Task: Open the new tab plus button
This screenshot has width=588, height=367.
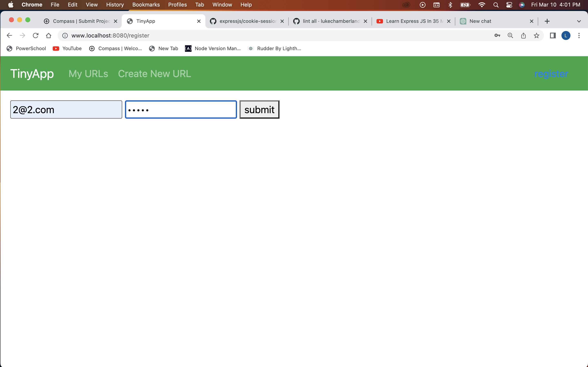Action: tap(547, 21)
